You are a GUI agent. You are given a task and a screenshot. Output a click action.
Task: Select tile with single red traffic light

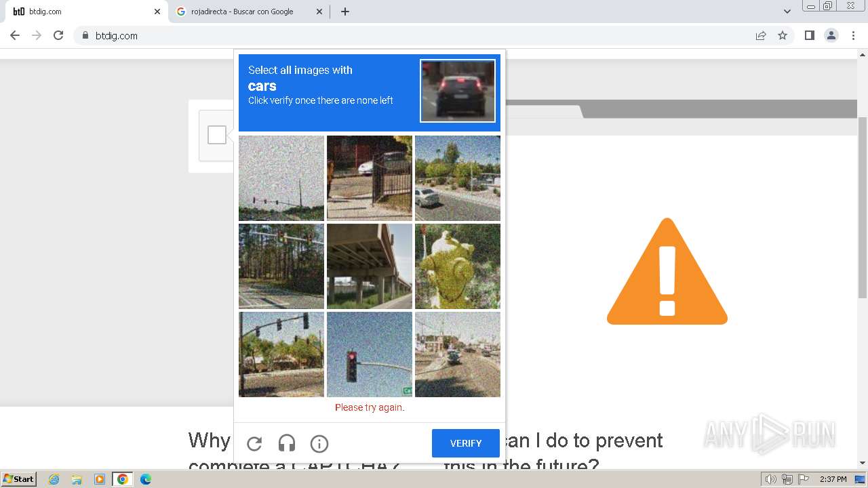pyautogui.click(x=370, y=354)
